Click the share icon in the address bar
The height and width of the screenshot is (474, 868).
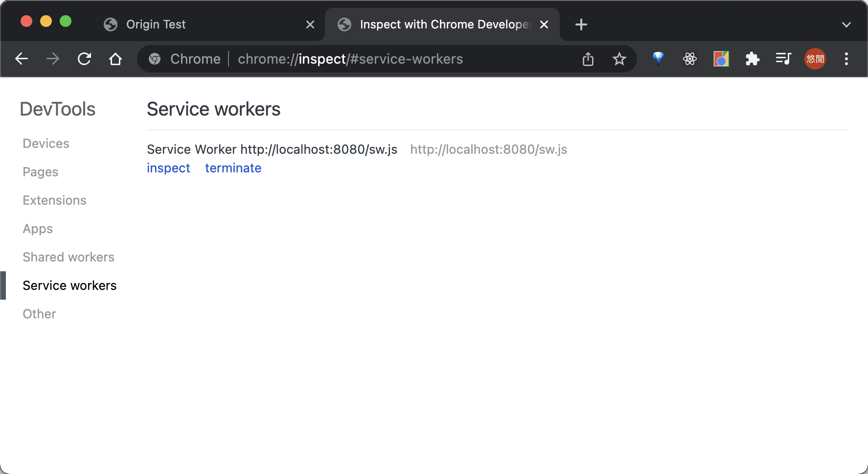(588, 59)
